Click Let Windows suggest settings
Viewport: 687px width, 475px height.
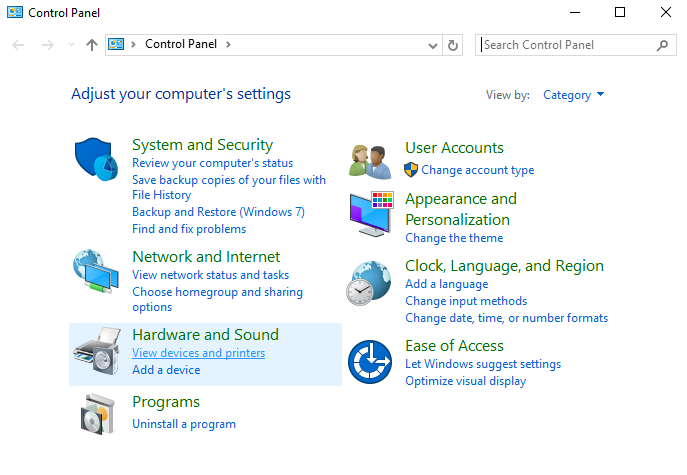point(483,364)
